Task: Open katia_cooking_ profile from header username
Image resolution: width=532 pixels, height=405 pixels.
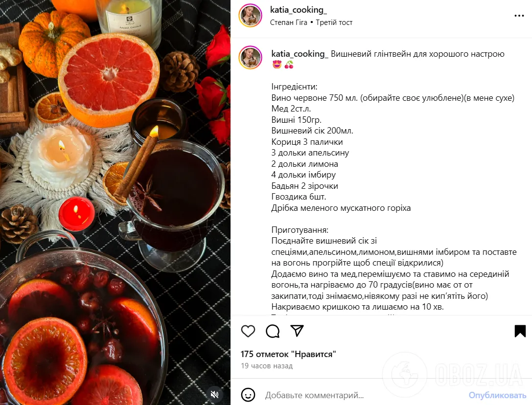Action: click(298, 10)
